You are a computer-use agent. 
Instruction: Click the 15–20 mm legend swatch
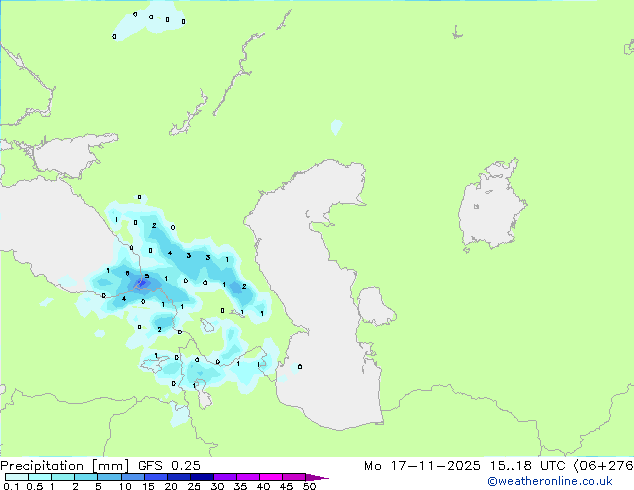point(155,477)
